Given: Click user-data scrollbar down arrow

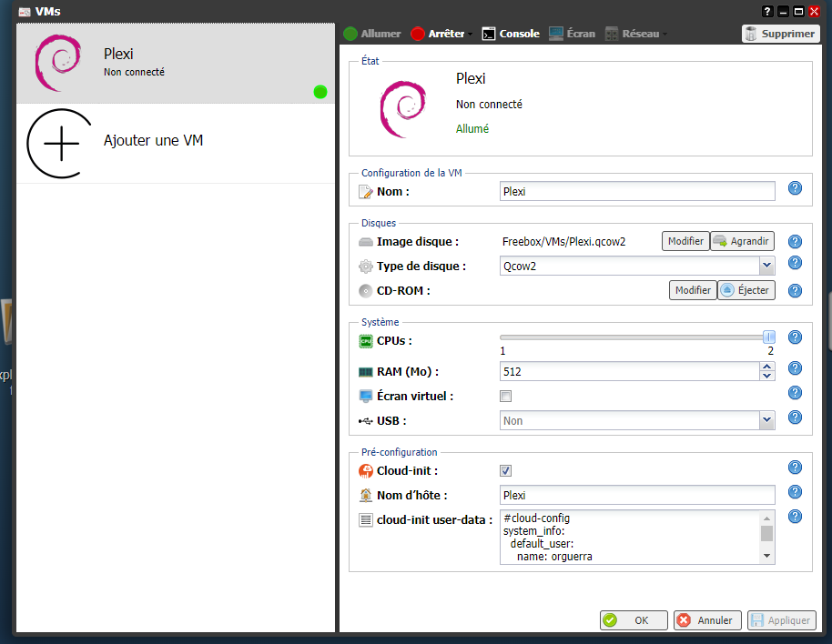Looking at the screenshot, I should pos(766,556).
